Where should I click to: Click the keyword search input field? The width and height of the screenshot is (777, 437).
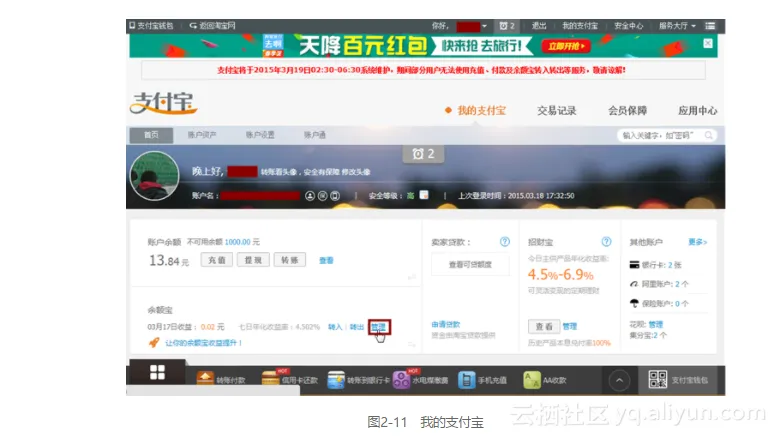click(x=661, y=135)
